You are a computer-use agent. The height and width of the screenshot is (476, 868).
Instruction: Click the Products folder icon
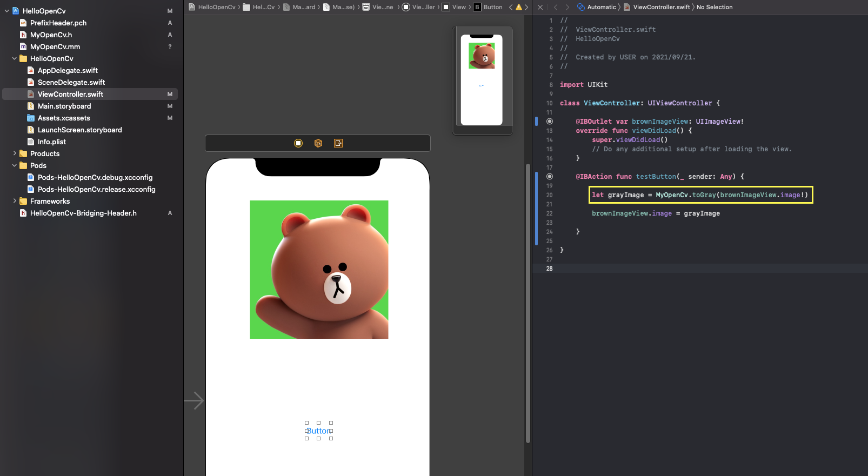click(23, 153)
